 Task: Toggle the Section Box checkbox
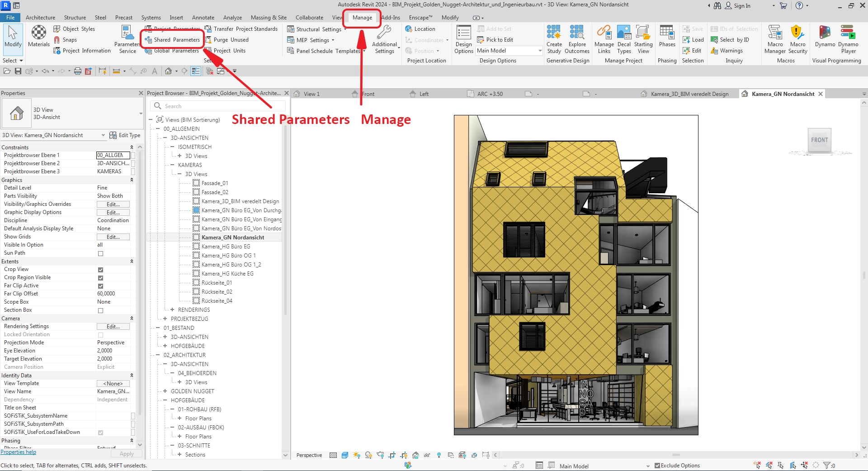click(x=100, y=310)
